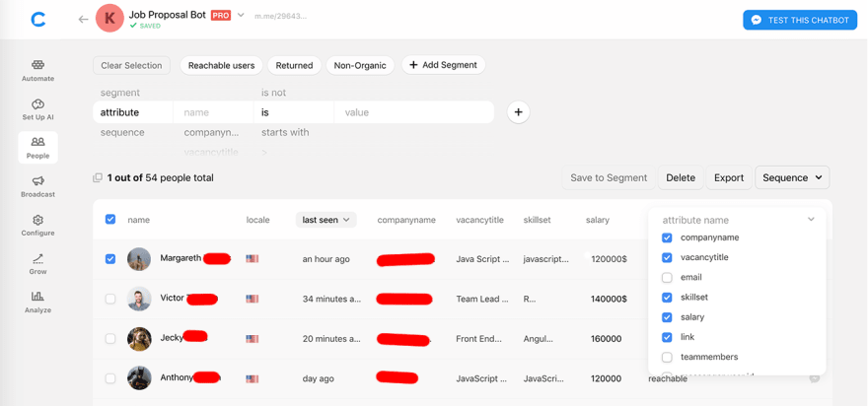The height and width of the screenshot is (406, 868).
Task: Open the Automate sidebar section
Action: (x=37, y=71)
